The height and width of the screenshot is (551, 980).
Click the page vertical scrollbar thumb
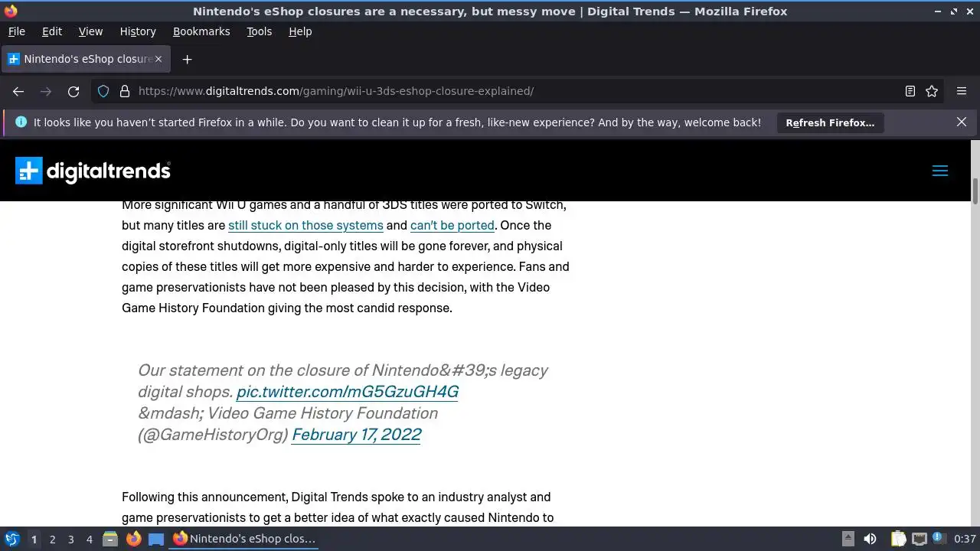point(975,191)
